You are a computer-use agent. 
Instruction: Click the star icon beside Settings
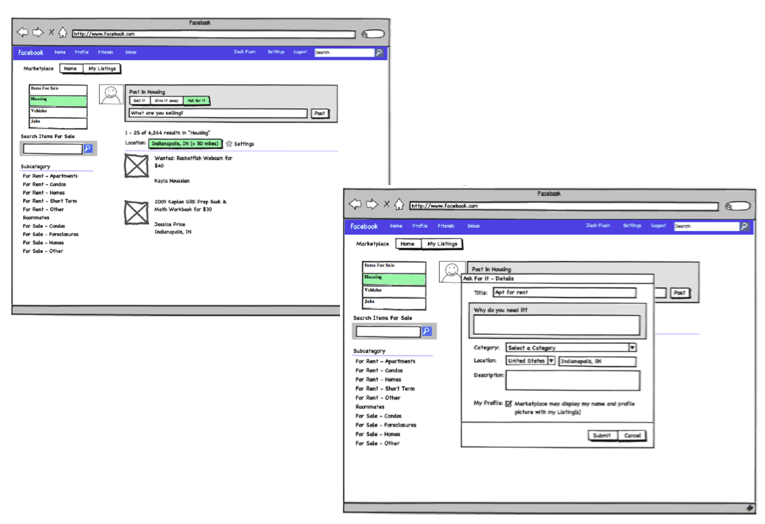click(229, 143)
